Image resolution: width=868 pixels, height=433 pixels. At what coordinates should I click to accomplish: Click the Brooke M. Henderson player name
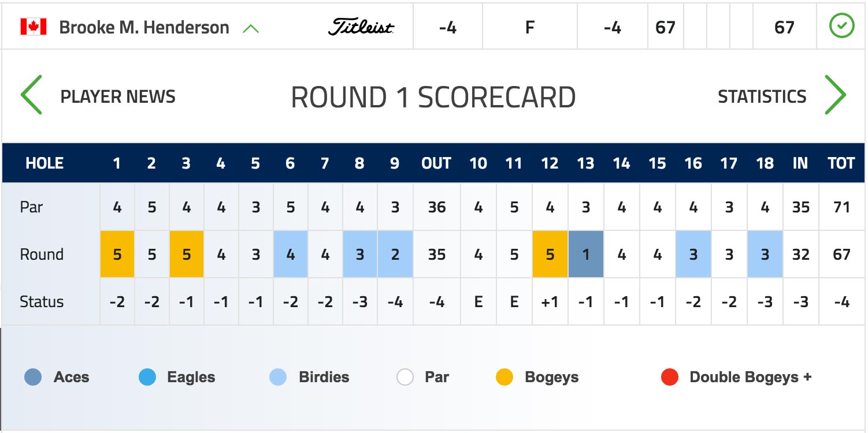click(x=144, y=27)
